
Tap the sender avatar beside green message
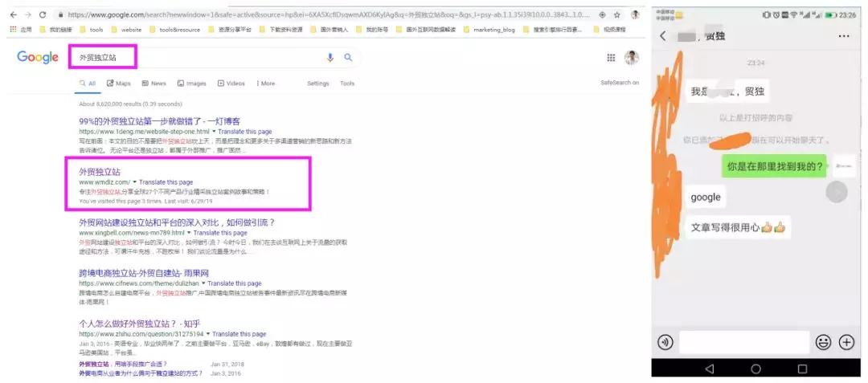tap(844, 165)
